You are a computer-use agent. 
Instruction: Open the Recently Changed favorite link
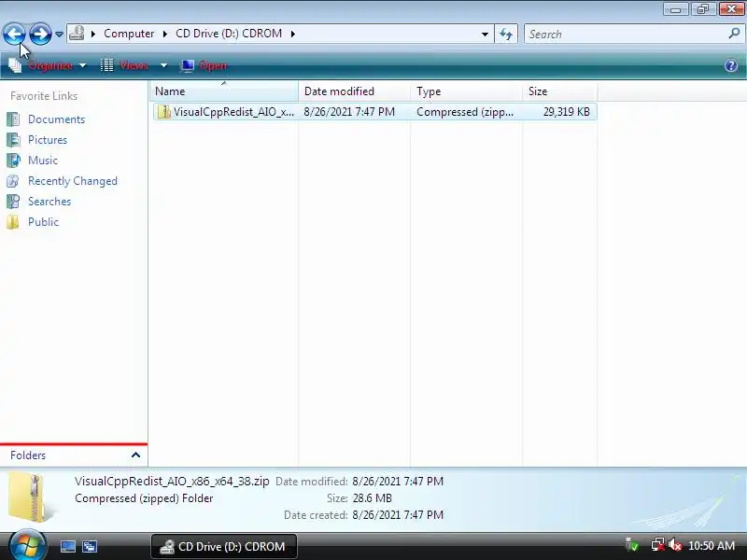(x=73, y=181)
